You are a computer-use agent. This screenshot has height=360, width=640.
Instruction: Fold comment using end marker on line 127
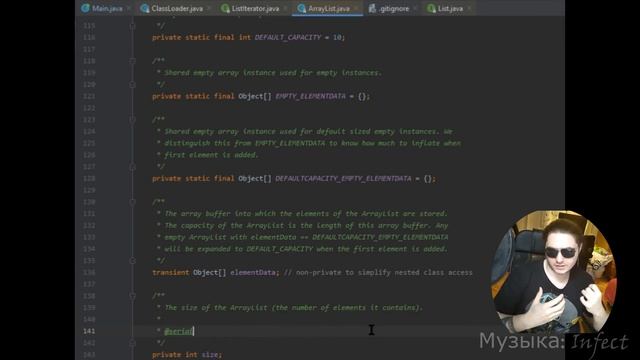[133, 167]
